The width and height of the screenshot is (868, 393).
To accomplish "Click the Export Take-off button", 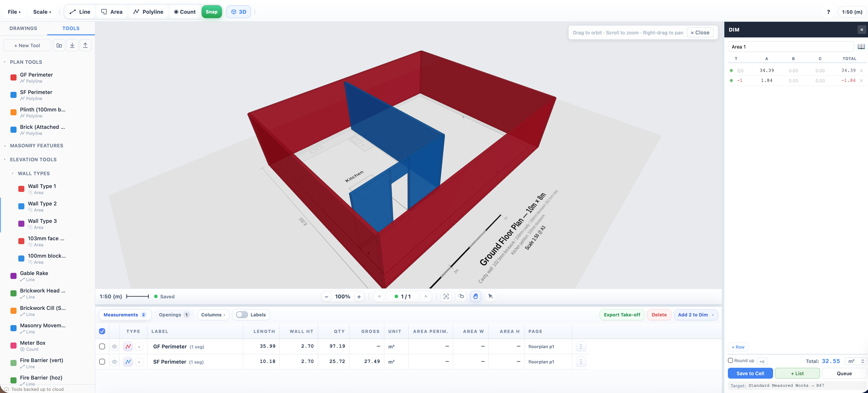I will click(622, 314).
